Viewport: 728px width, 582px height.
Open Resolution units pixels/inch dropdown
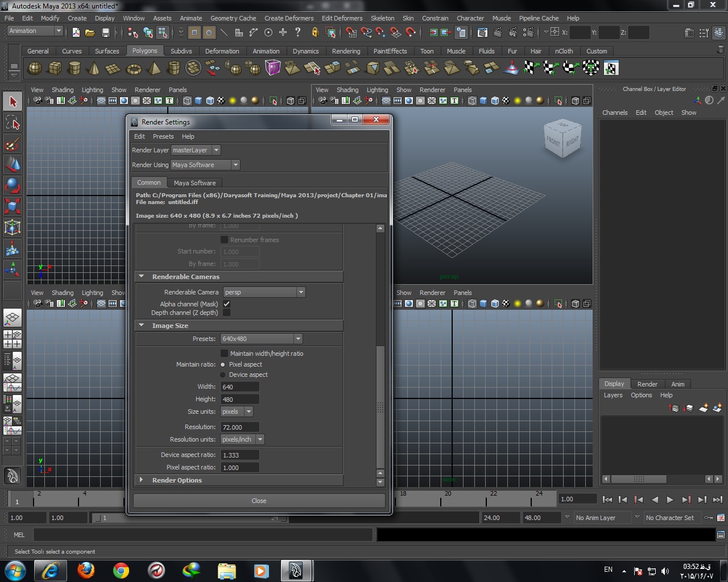[x=242, y=439]
